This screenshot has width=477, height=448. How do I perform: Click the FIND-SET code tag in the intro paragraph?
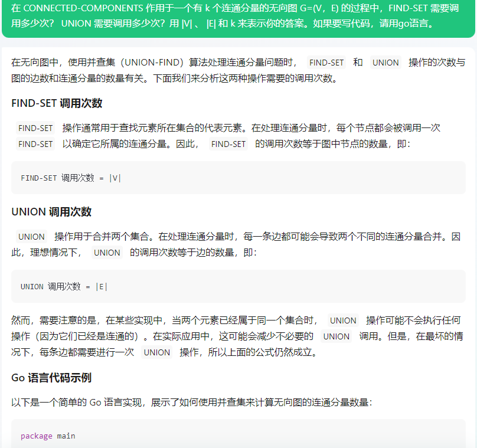(326, 63)
